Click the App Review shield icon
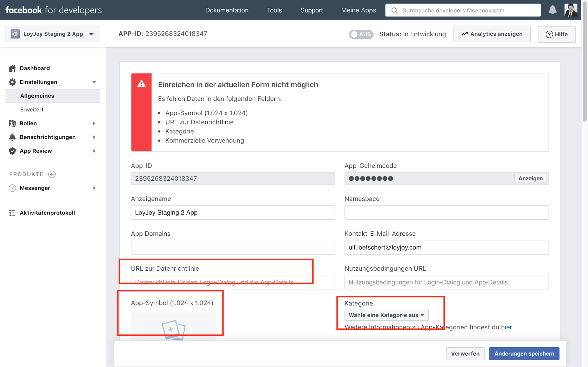Image resolution: width=588 pixels, height=367 pixels. tap(12, 151)
